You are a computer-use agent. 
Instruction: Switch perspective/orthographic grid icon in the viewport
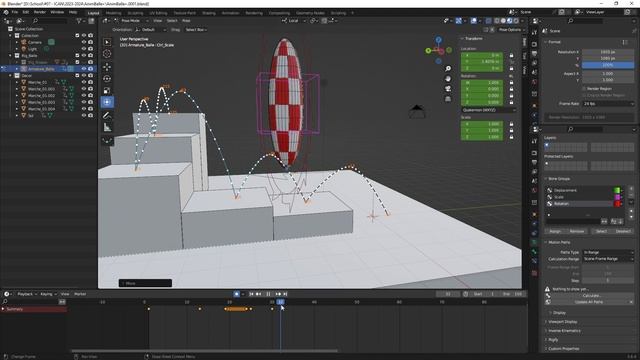[448, 99]
